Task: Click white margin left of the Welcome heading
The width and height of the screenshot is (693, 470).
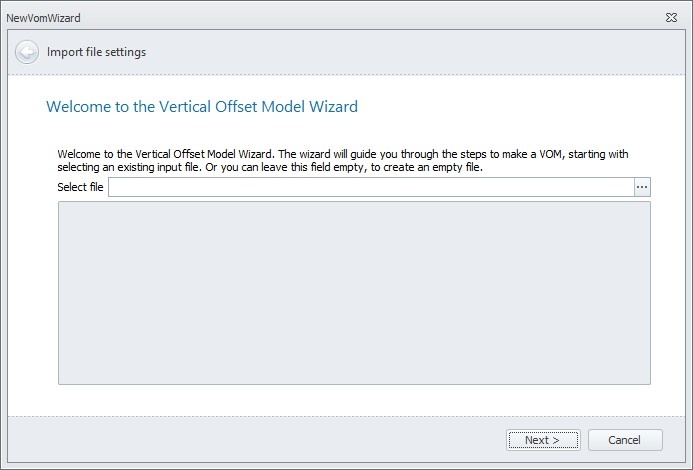Action: click(x=26, y=106)
